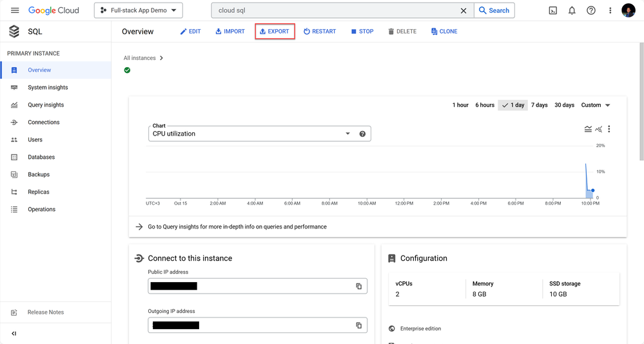This screenshot has height=344, width=644.
Task: Click the Backups sidebar icon
Action: pyautogui.click(x=14, y=174)
